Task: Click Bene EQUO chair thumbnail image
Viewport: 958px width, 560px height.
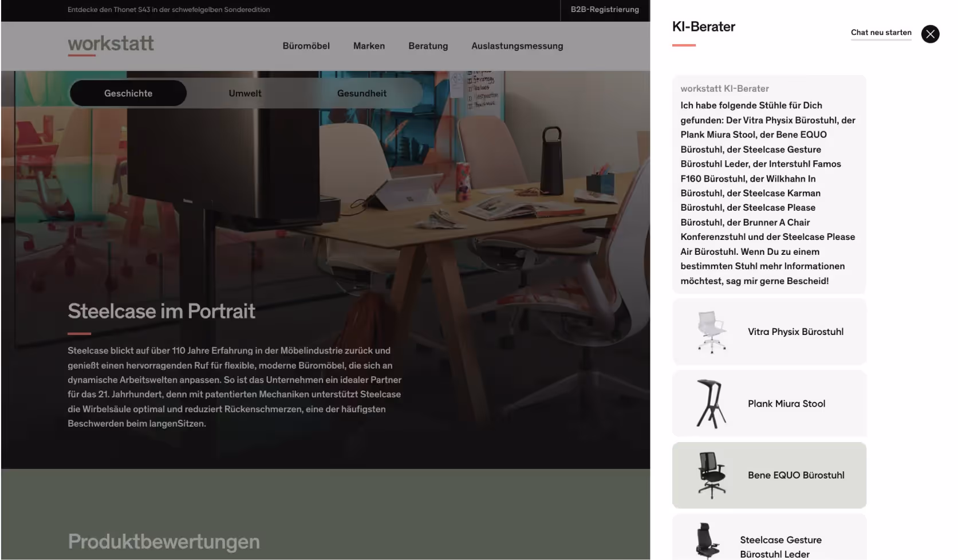Action: (x=711, y=475)
